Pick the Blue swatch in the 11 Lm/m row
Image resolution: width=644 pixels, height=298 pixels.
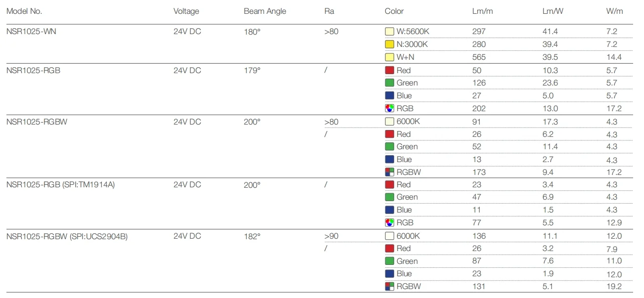pos(389,210)
